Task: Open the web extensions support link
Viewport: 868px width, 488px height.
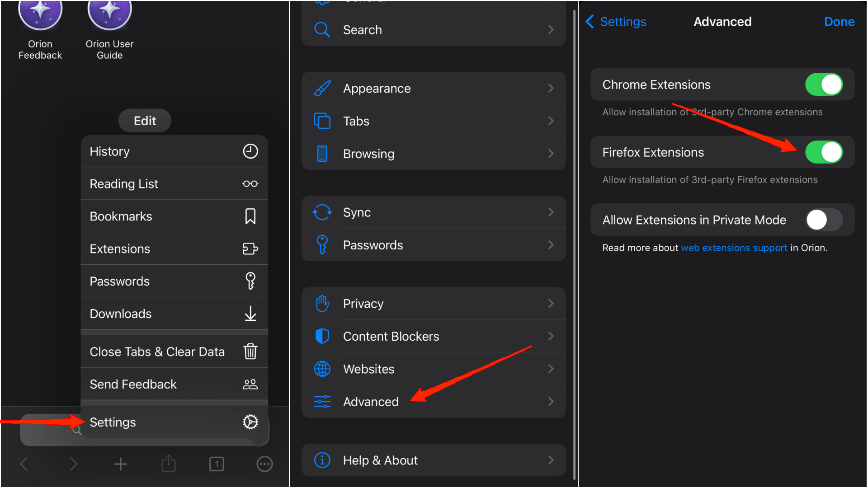Action: click(x=734, y=248)
